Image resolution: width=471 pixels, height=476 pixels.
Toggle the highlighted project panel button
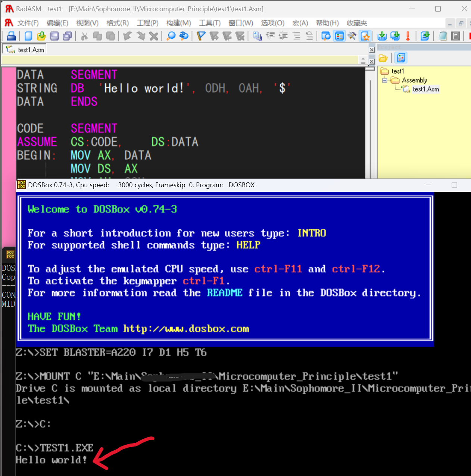(339, 36)
